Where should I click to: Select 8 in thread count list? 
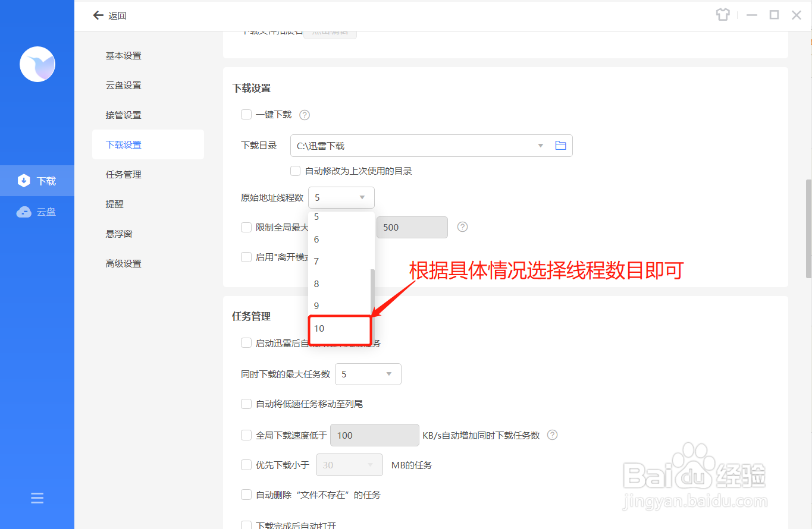click(340, 284)
